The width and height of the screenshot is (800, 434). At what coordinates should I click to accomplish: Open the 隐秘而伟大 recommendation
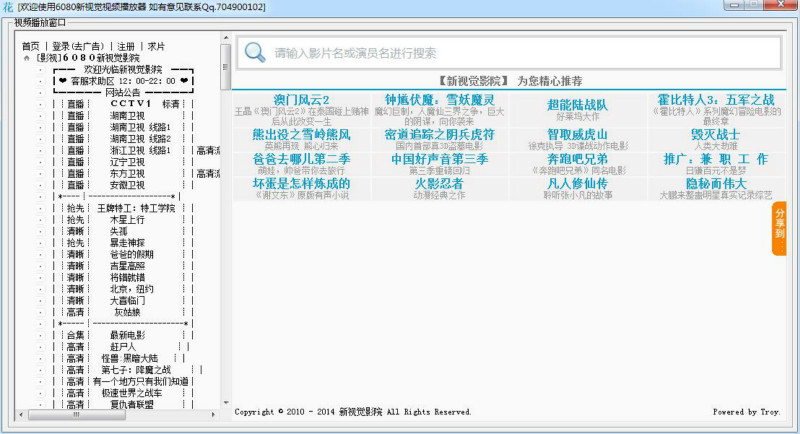click(x=716, y=184)
